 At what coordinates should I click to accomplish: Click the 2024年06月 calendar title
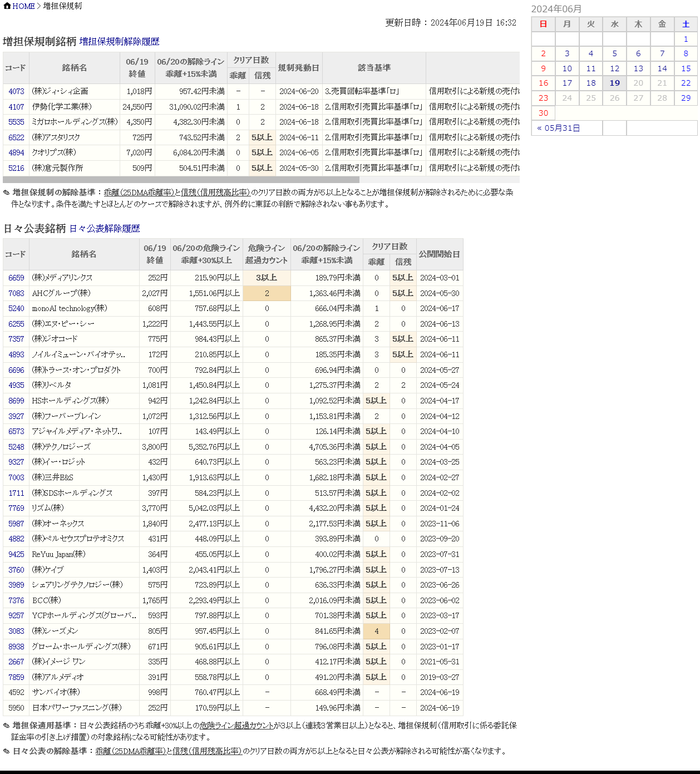[556, 9]
